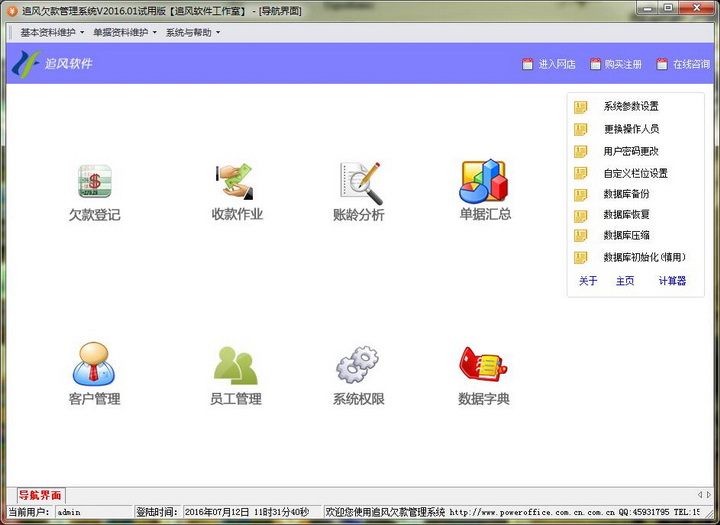Choose 数据库恢复 option
This screenshot has height=525, width=720.
[x=626, y=215]
